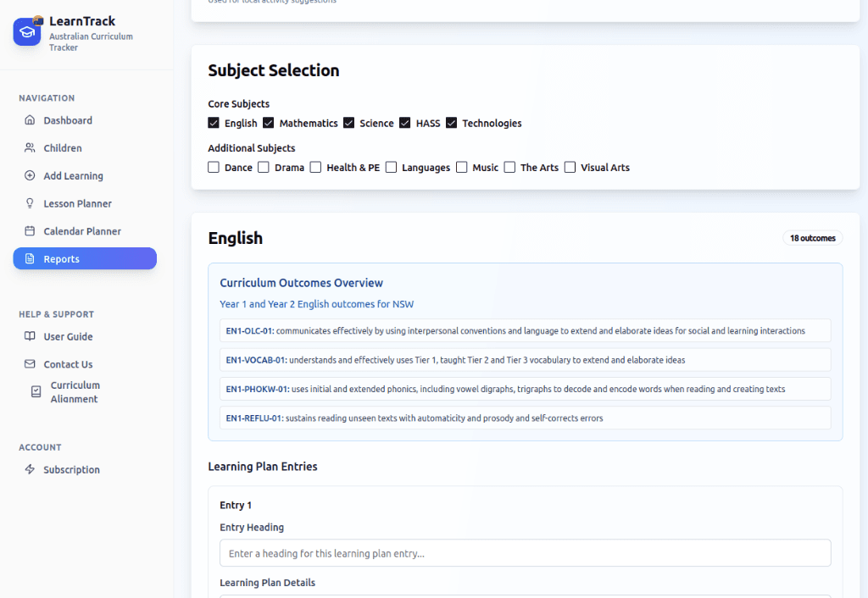Open the Lesson Planner pin icon

(x=30, y=203)
